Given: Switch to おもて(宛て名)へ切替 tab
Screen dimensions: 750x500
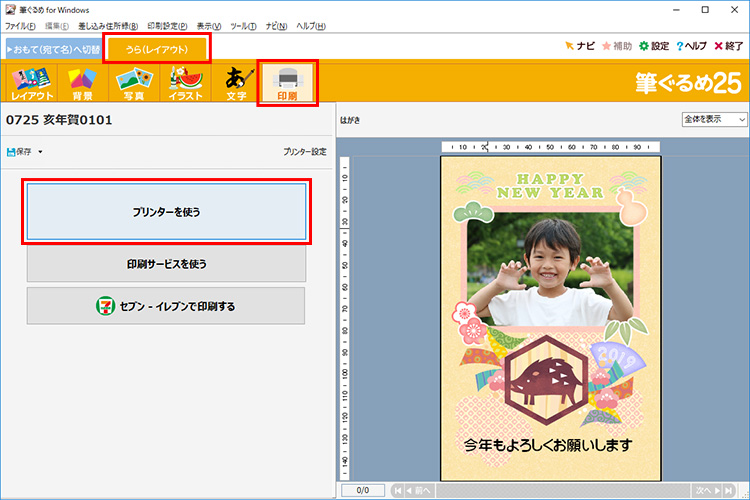Looking at the screenshot, I should 52,47.
